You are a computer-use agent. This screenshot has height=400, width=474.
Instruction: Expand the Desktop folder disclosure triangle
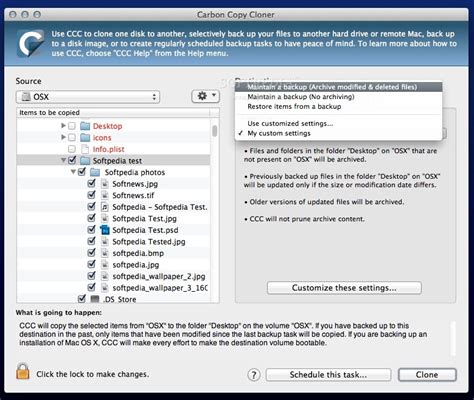(x=63, y=126)
